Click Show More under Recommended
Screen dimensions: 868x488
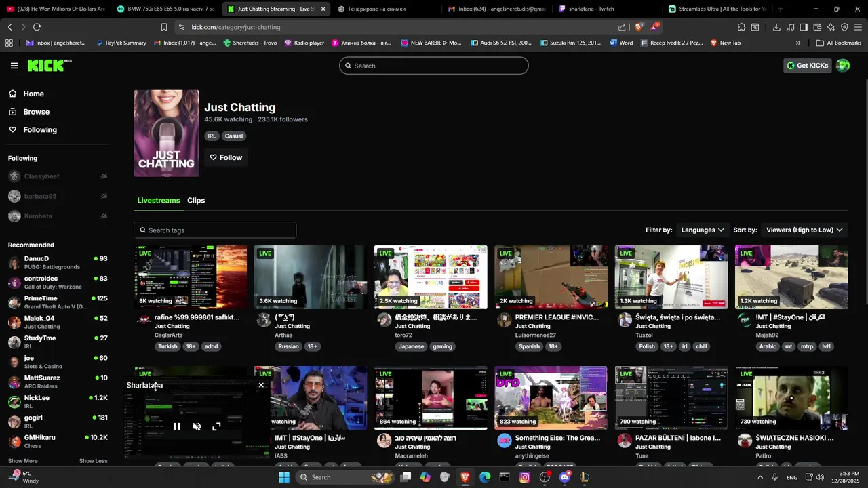[x=22, y=461]
